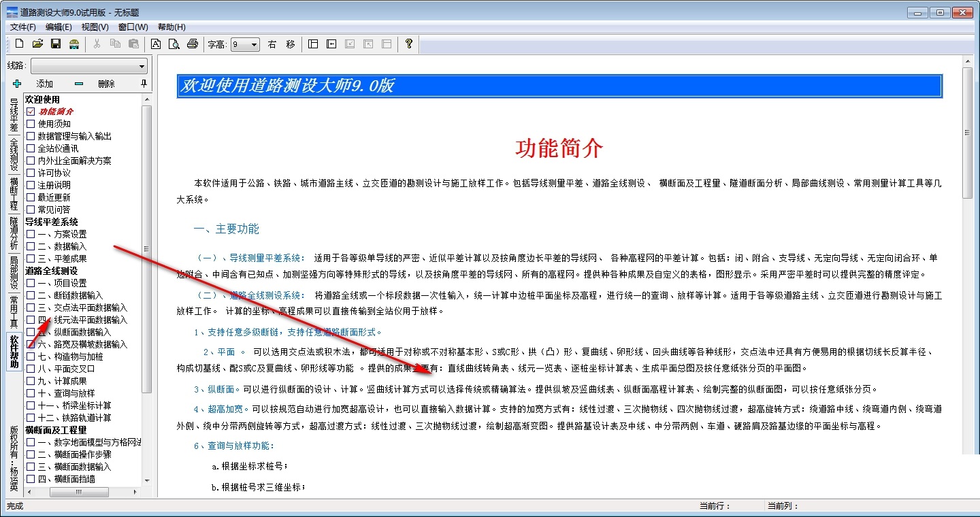Select the 十、查询与放样 tree item
The height and width of the screenshot is (517, 980).
pos(66,393)
